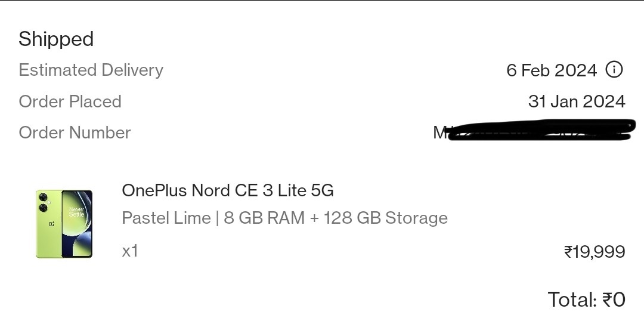
Task: Click the top camera lens on phone image
Action: [44, 198]
